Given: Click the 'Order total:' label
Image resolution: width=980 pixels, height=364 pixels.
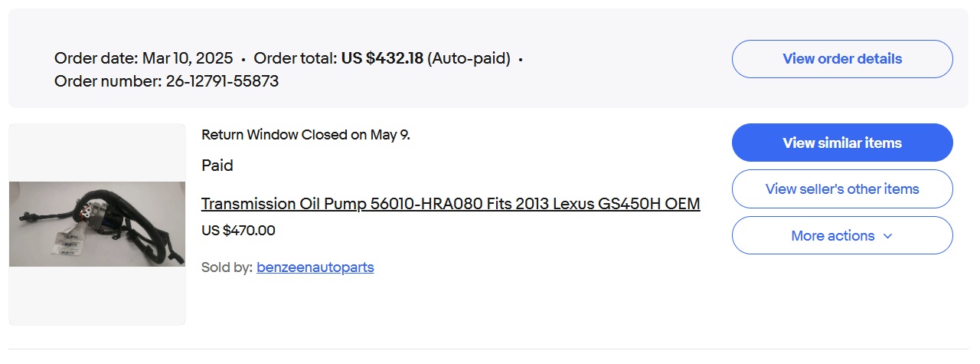Looking at the screenshot, I should [x=296, y=58].
